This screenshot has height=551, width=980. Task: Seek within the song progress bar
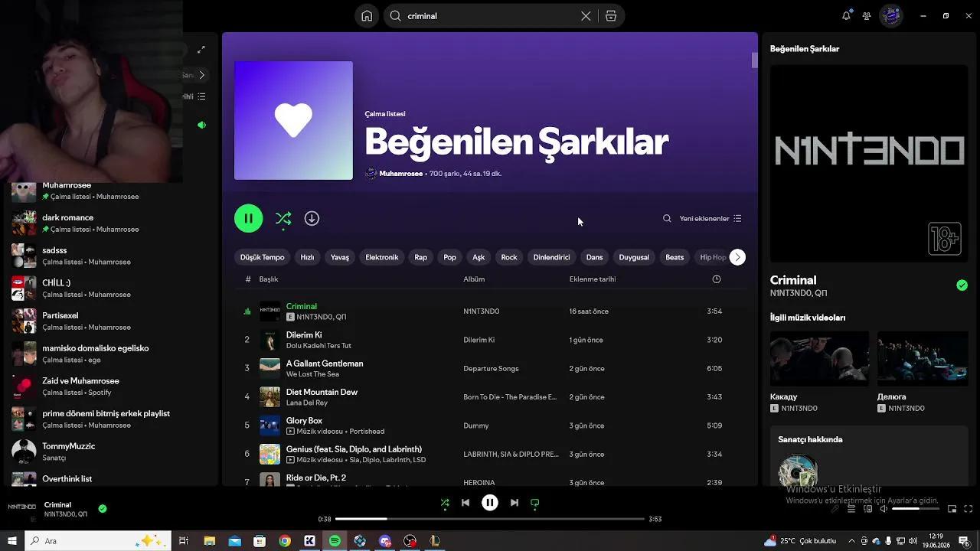(490, 519)
